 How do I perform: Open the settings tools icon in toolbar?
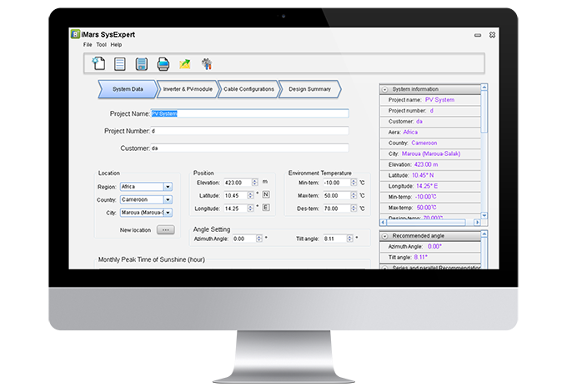point(207,64)
